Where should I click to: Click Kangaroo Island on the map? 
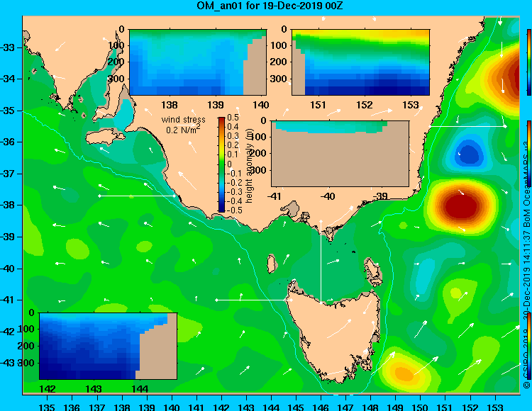click(x=105, y=137)
